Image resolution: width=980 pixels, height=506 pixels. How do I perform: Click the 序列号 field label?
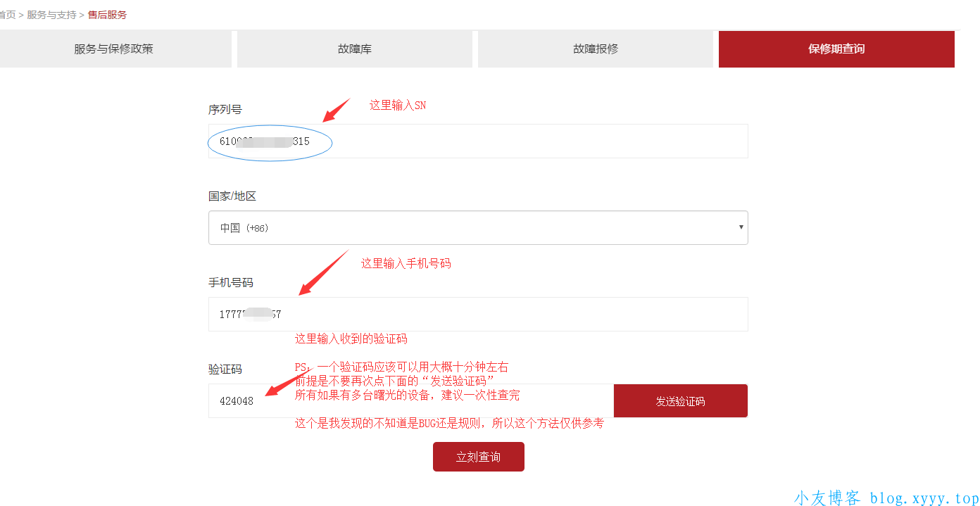pyautogui.click(x=225, y=110)
